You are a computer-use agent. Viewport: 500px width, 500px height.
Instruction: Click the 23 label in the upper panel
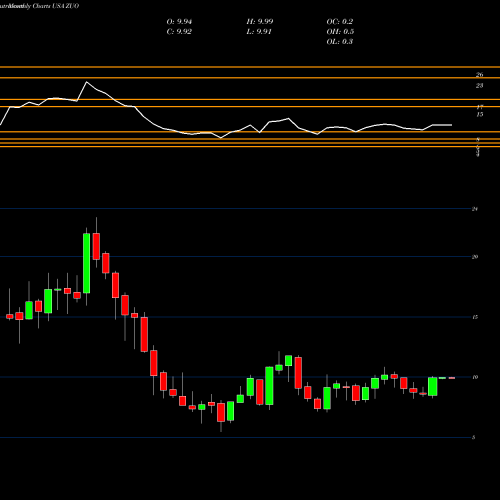pos(479,86)
